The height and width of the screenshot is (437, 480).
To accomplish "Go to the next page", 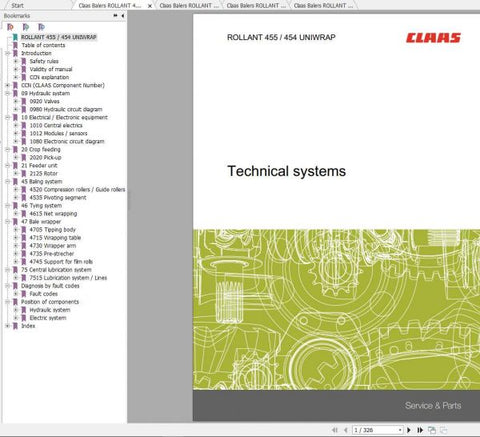I will [409, 430].
